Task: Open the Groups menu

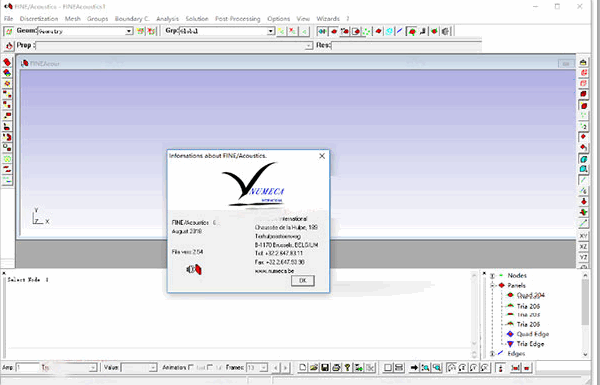Action: coord(97,18)
